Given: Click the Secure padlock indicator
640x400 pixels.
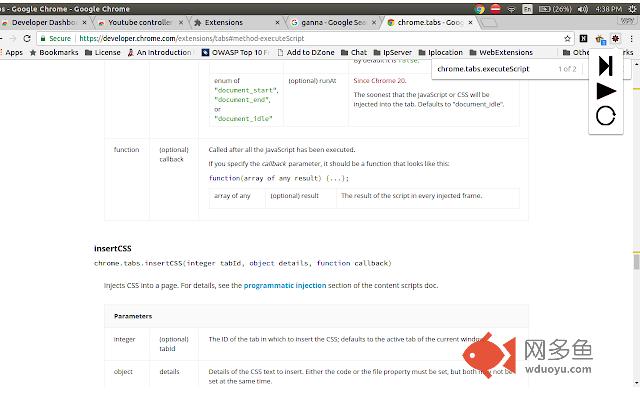Looking at the screenshot, I should (56, 38).
